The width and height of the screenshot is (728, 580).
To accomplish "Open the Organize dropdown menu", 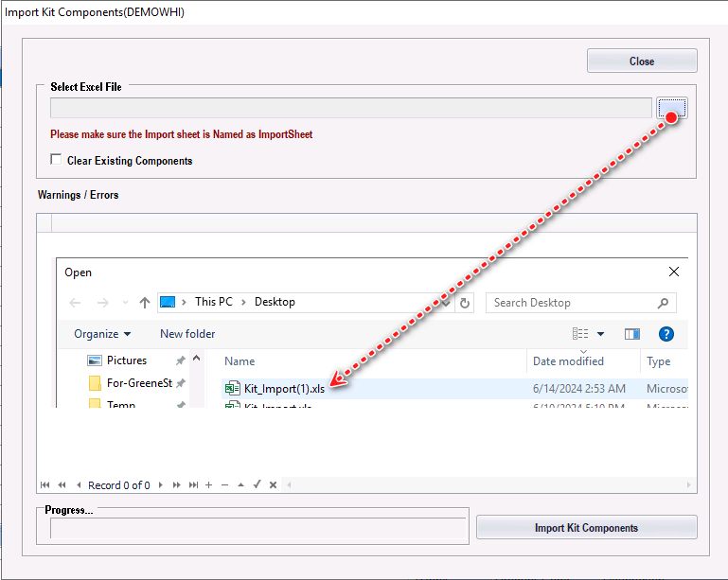I will (102, 334).
